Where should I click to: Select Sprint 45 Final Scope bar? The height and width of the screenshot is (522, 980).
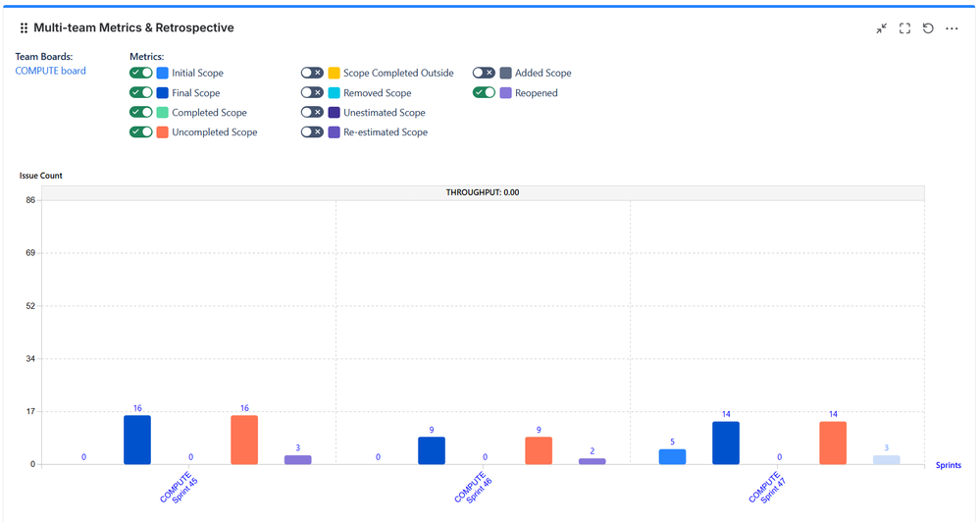click(x=137, y=440)
